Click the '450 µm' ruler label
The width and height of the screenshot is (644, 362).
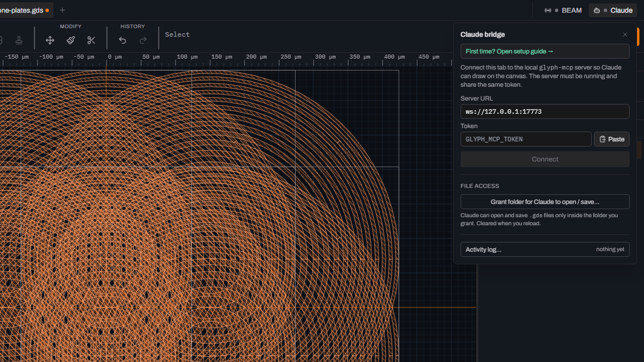pyautogui.click(x=429, y=57)
